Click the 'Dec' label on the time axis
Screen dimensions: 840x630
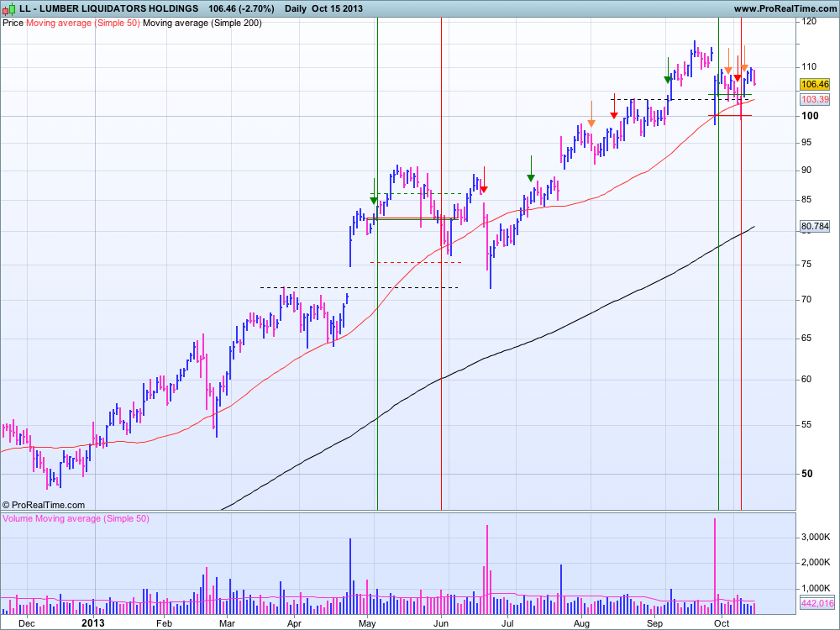pyautogui.click(x=27, y=623)
